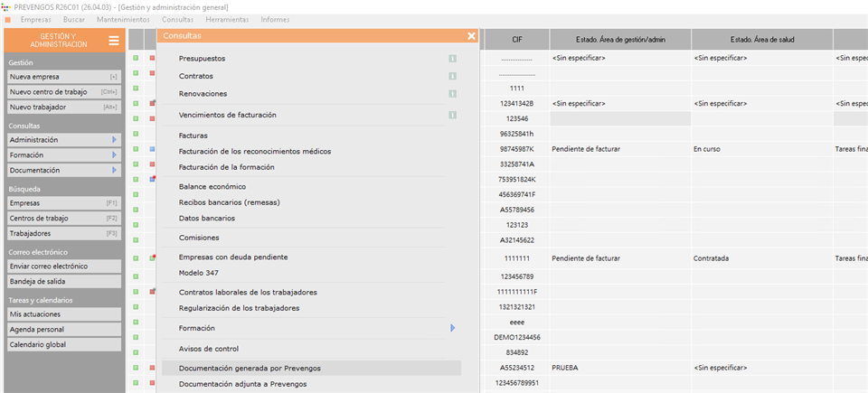Expand the Formación submenu in the Consultas list
The image size is (868, 393).
(452, 328)
